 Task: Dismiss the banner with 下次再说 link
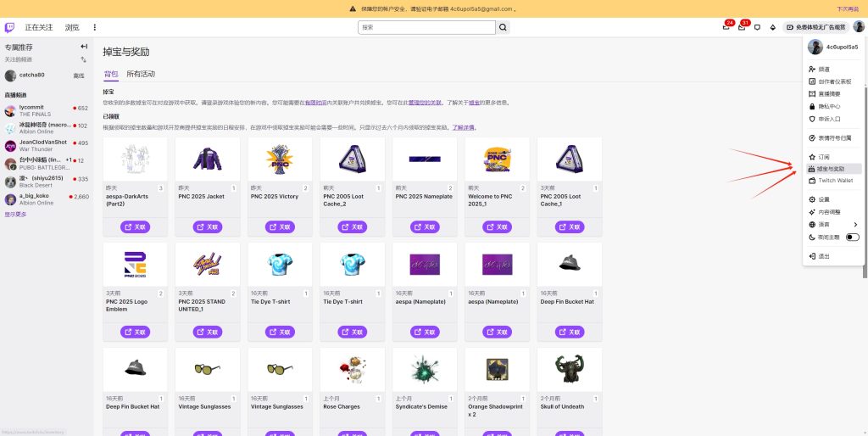847,8
